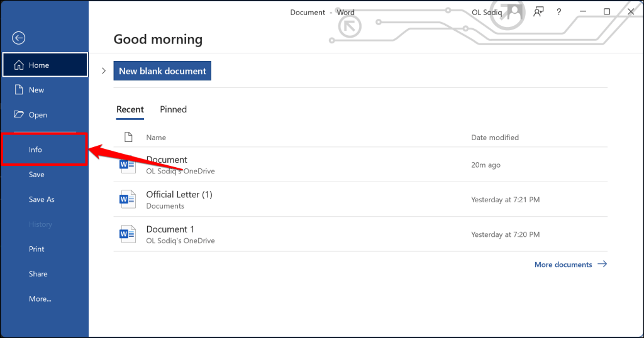Screen dimensions: 644x338
Task: Open the account profile picture
Action: pos(515,11)
